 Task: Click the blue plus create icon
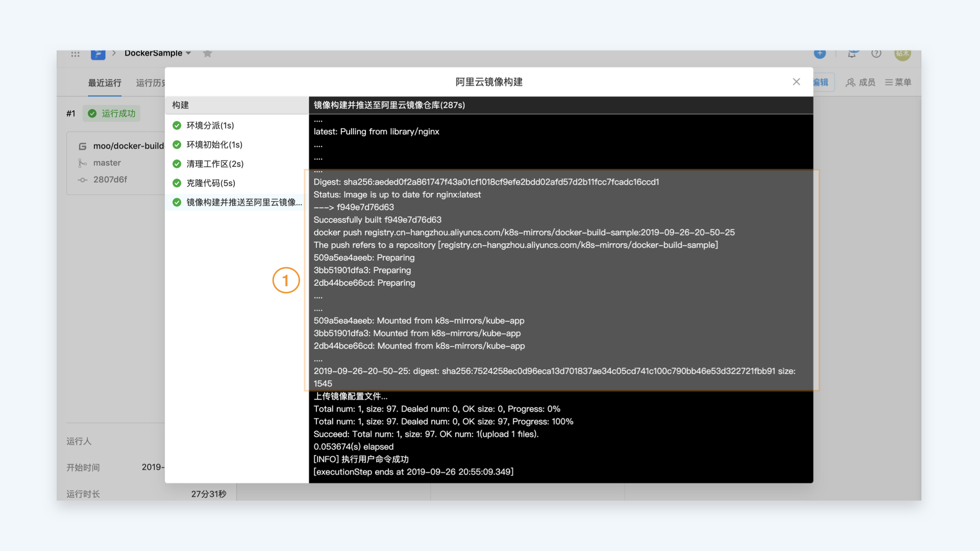click(820, 54)
